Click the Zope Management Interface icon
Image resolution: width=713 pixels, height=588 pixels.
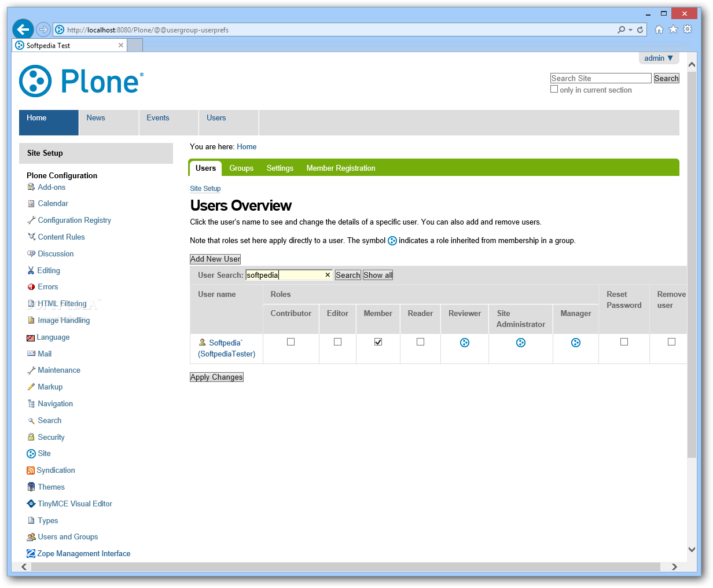pos(31,554)
